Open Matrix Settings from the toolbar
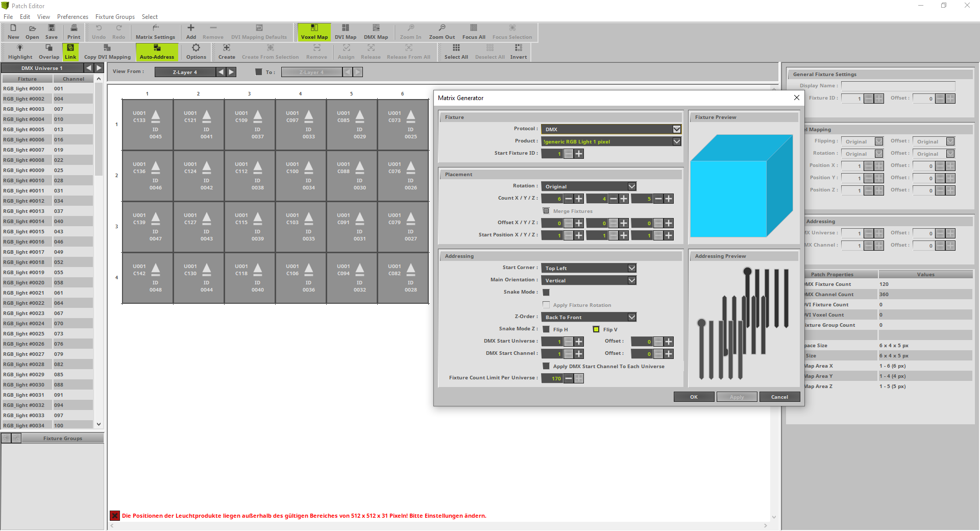Viewport: 980px width, 531px height. 155,32
